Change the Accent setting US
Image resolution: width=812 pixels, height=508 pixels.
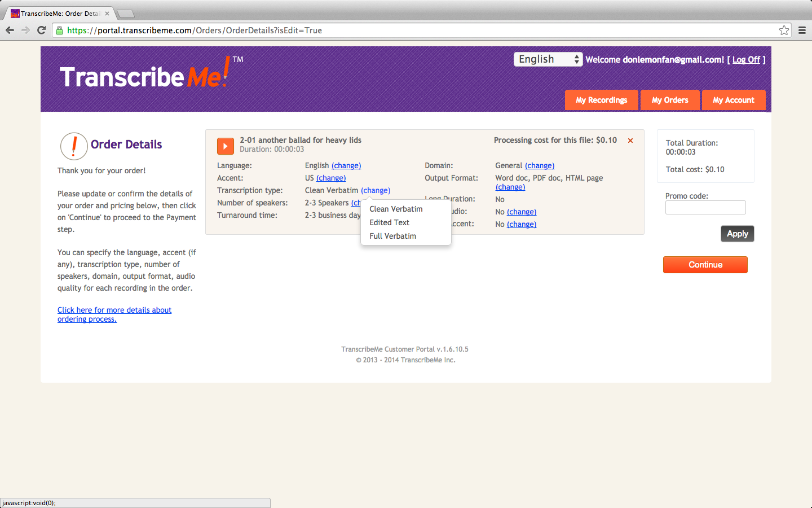pyautogui.click(x=331, y=178)
